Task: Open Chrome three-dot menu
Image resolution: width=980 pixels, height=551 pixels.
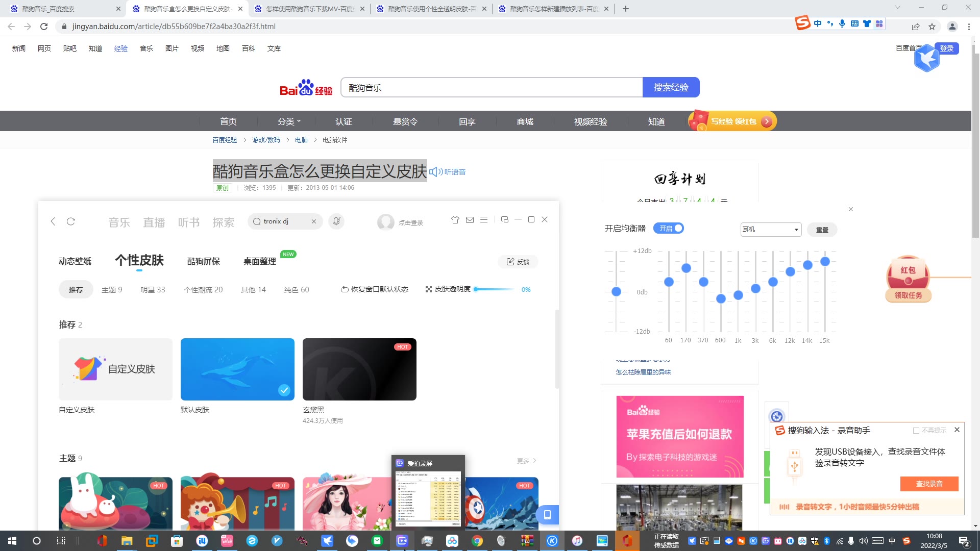Action: coord(969,27)
